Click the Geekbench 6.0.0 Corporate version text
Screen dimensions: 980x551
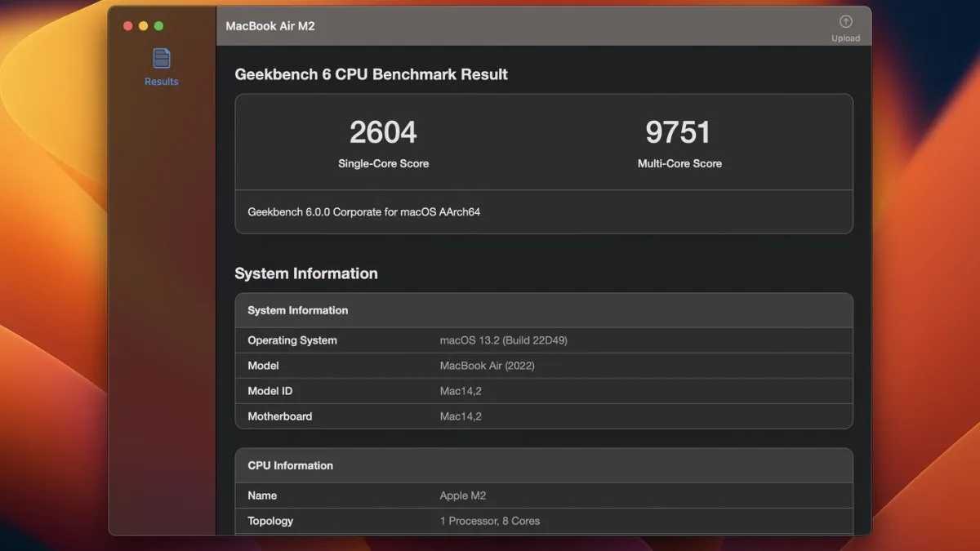click(363, 212)
